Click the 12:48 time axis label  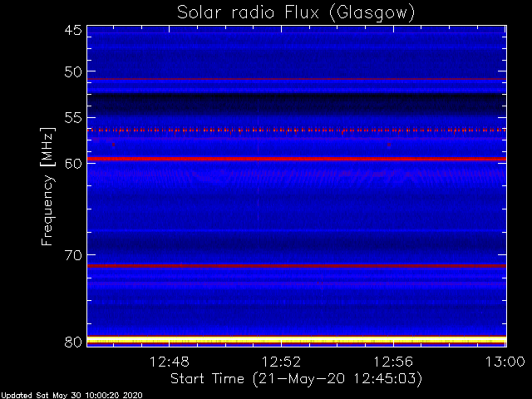(170, 362)
